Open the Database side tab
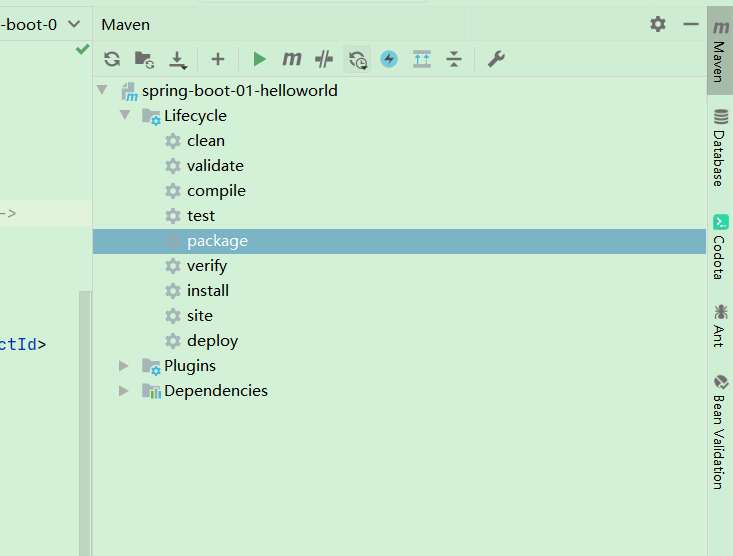The width and height of the screenshot is (733, 556). [720, 147]
